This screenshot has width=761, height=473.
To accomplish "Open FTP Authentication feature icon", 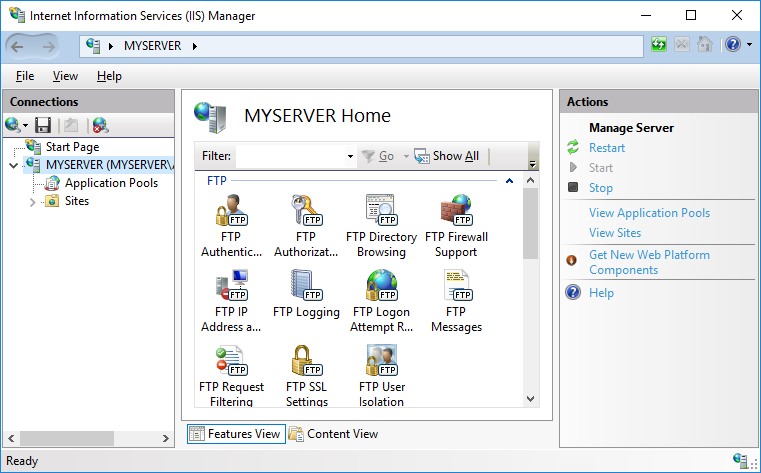I will pyautogui.click(x=231, y=211).
